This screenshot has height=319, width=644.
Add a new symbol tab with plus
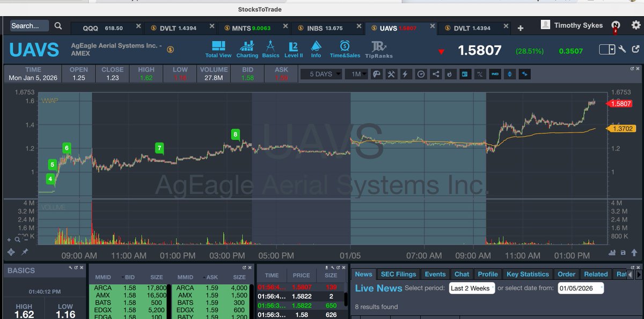click(520, 28)
